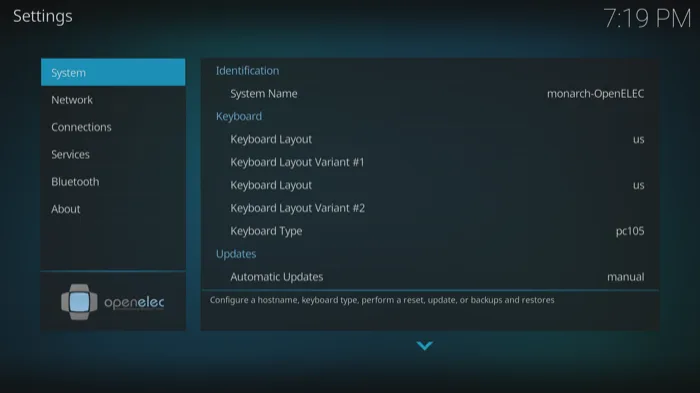Click the Updates section header
700x393 pixels.
[x=236, y=254]
